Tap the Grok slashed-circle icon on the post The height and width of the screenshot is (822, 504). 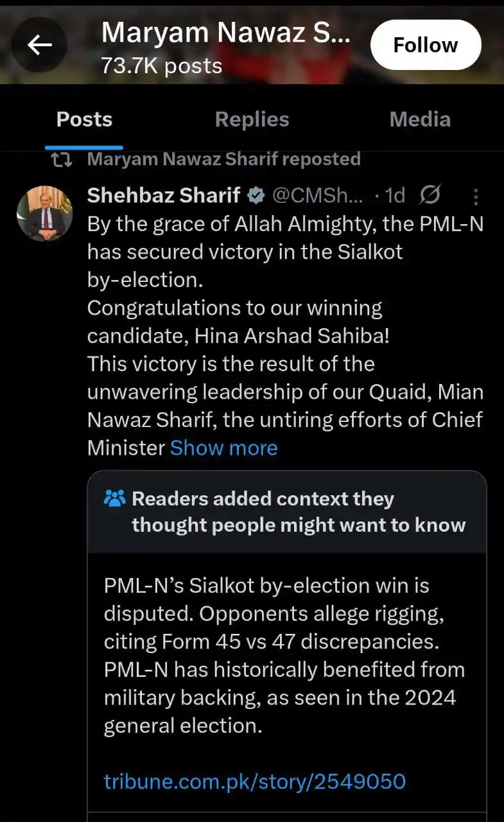[x=430, y=195]
